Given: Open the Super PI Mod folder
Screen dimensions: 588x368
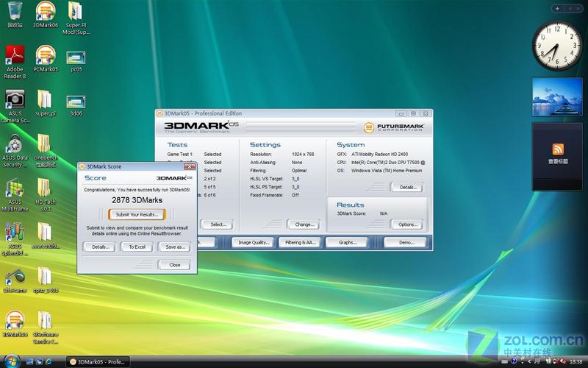Looking at the screenshot, I should click(x=76, y=18).
